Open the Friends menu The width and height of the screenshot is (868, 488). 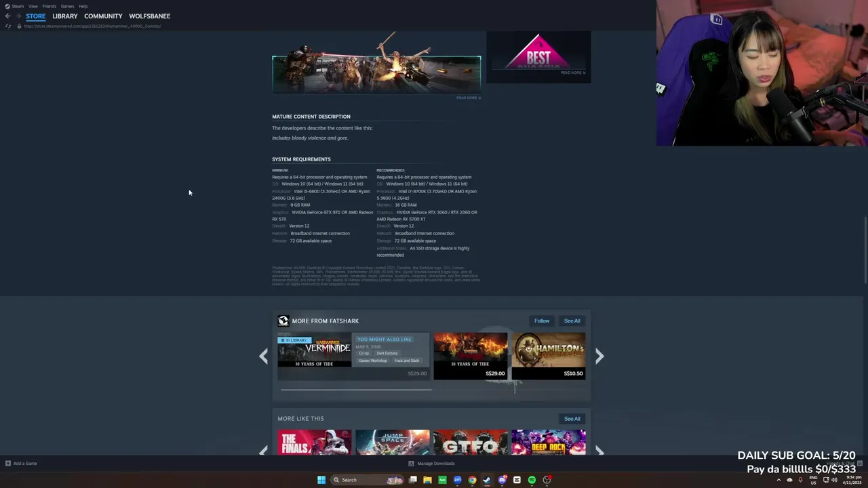coord(50,6)
